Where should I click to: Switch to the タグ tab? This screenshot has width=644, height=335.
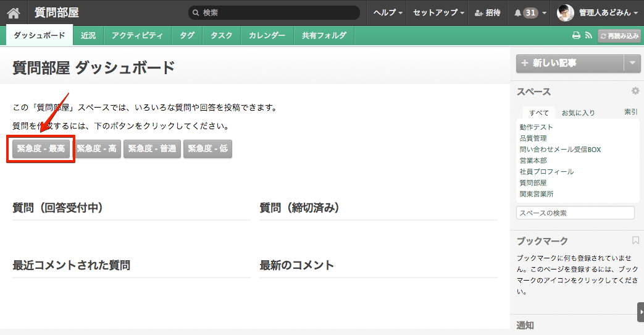(187, 36)
